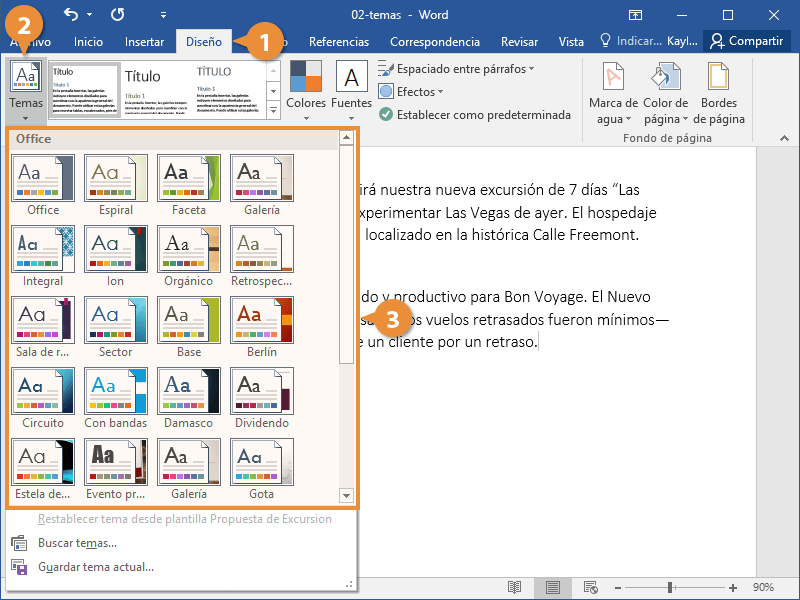
Task: Select the Sector theme
Action: [x=116, y=327]
